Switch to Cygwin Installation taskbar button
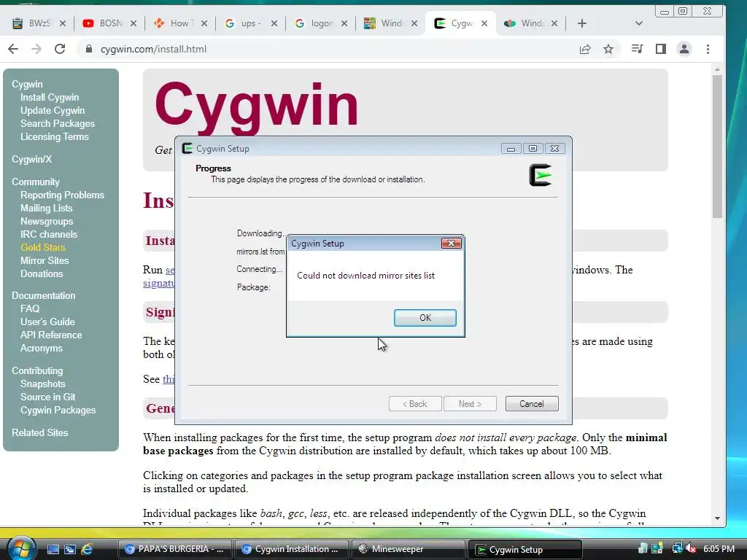Screen dimensions: 747x560 tap(292, 549)
